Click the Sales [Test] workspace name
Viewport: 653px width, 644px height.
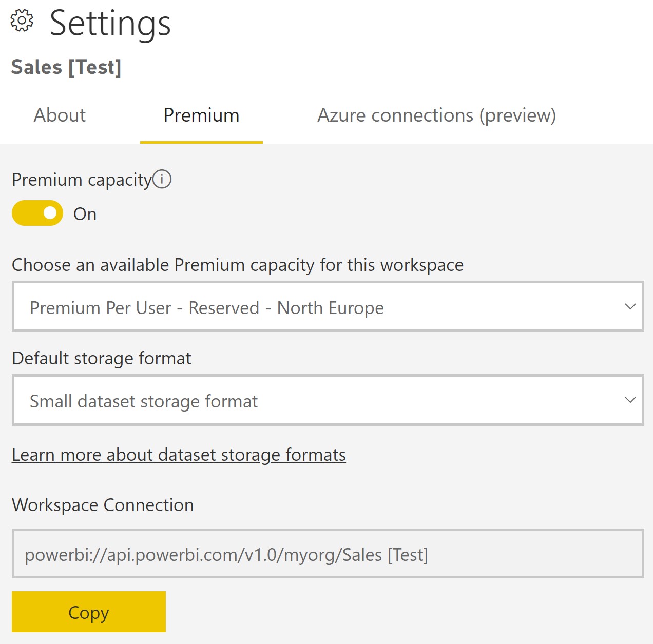(x=66, y=67)
